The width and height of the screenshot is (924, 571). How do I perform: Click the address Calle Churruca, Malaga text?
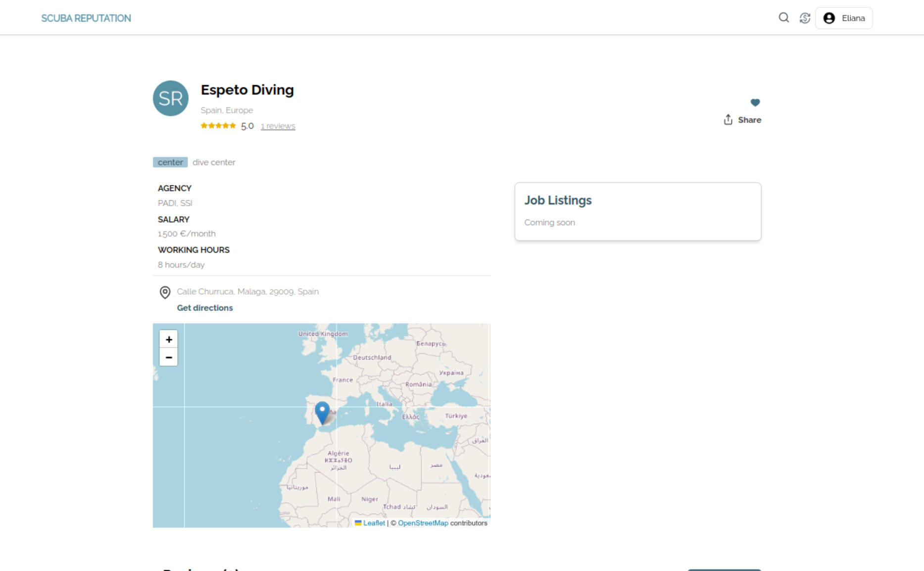coord(247,292)
